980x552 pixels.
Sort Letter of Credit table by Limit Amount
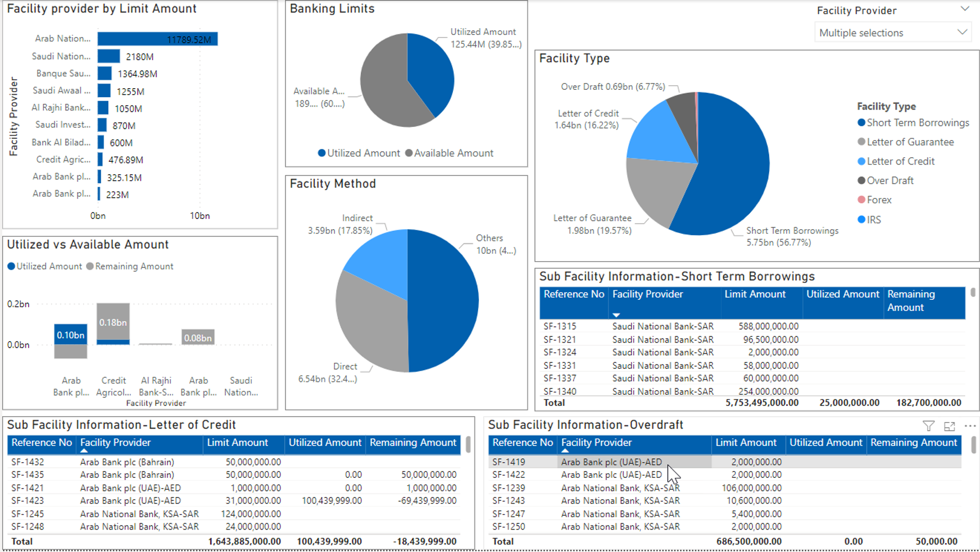237,442
